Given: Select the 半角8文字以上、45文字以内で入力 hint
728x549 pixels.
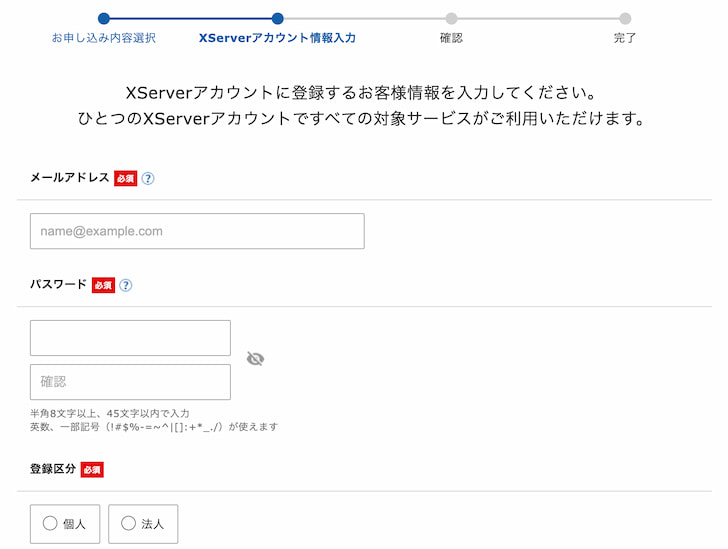Looking at the screenshot, I should [x=110, y=413].
